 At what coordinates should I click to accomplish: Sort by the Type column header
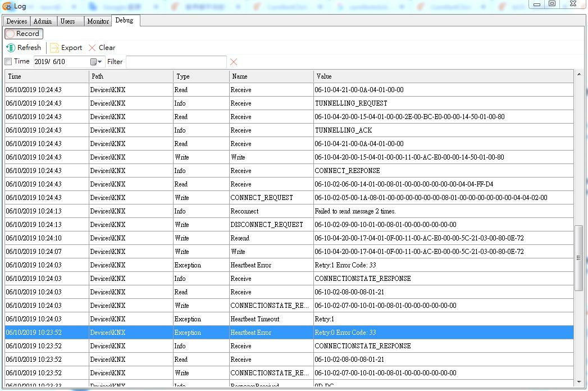(x=201, y=76)
